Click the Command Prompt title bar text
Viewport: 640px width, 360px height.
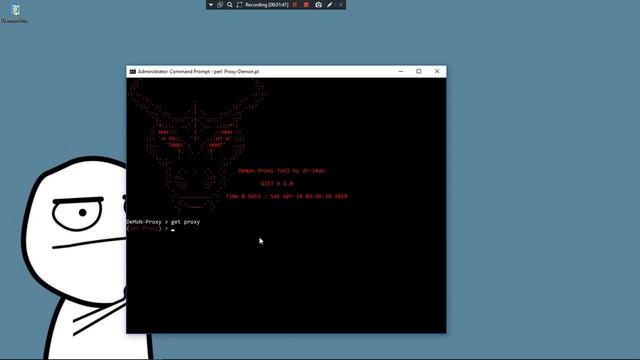coord(198,71)
